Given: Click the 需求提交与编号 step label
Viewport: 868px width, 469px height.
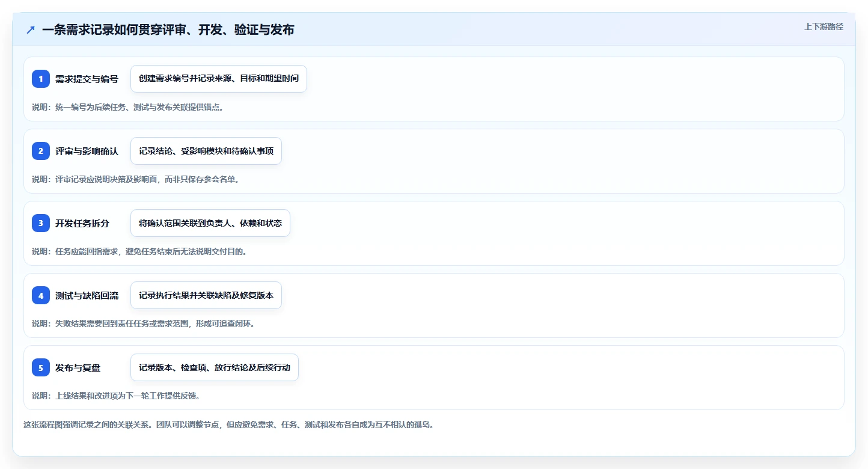Looking at the screenshot, I should coord(87,79).
